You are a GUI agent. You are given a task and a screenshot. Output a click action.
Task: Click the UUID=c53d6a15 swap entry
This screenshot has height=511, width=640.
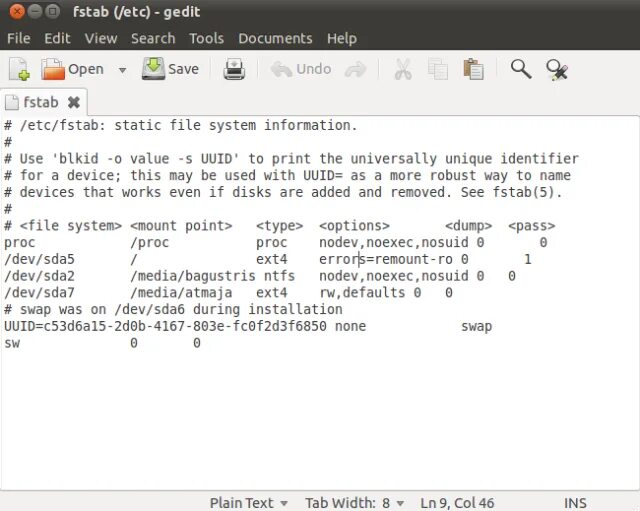click(165, 327)
